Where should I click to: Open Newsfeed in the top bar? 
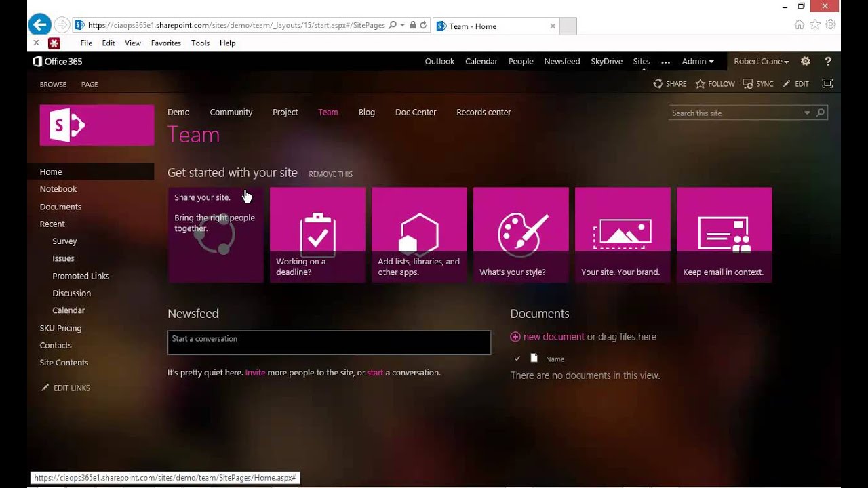pyautogui.click(x=562, y=61)
